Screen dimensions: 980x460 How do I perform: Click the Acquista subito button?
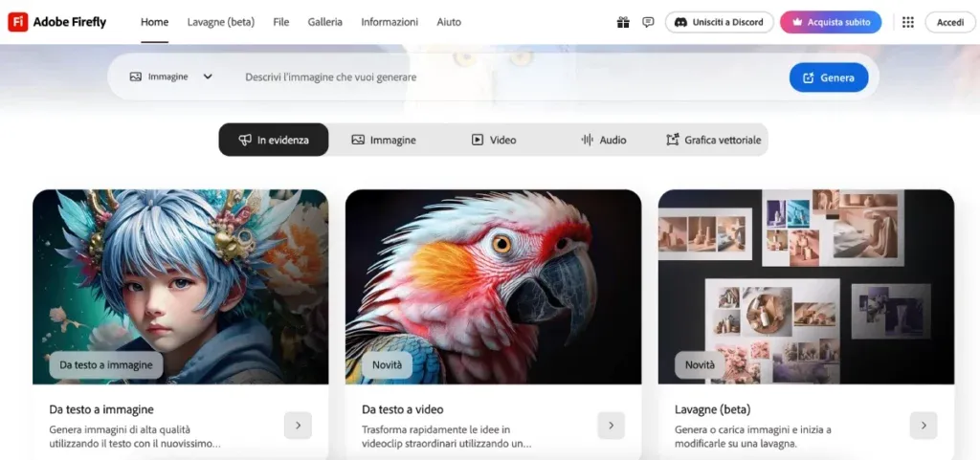click(x=831, y=22)
